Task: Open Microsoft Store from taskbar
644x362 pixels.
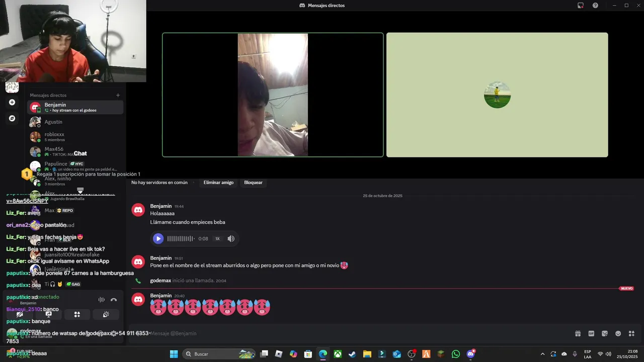Action: [x=308, y=354]
